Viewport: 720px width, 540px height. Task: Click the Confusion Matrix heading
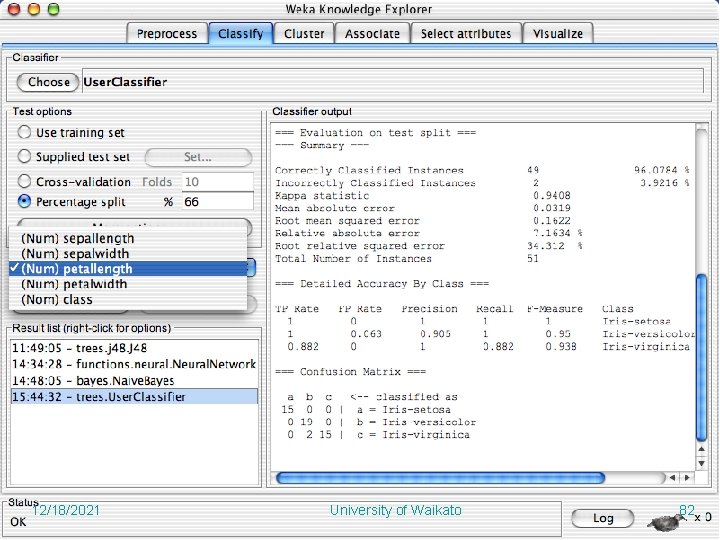tap(350, 371)
